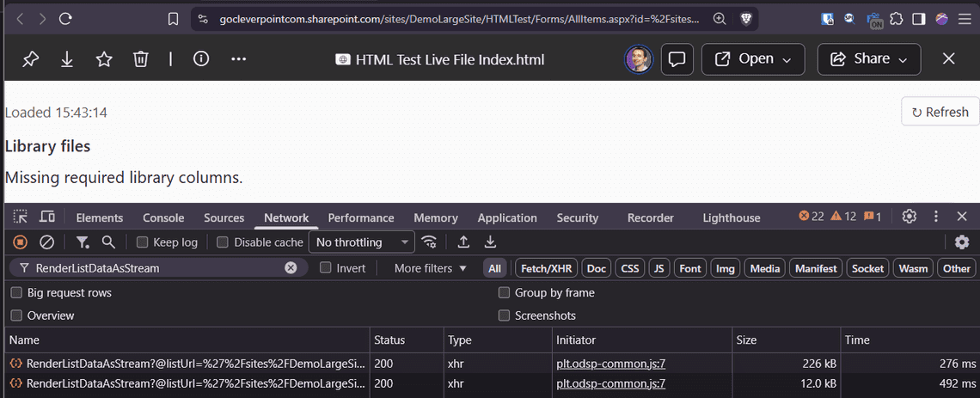Pin the file with the pin icon
This screenshot has width=980, height=398.
tap(29, 59)
